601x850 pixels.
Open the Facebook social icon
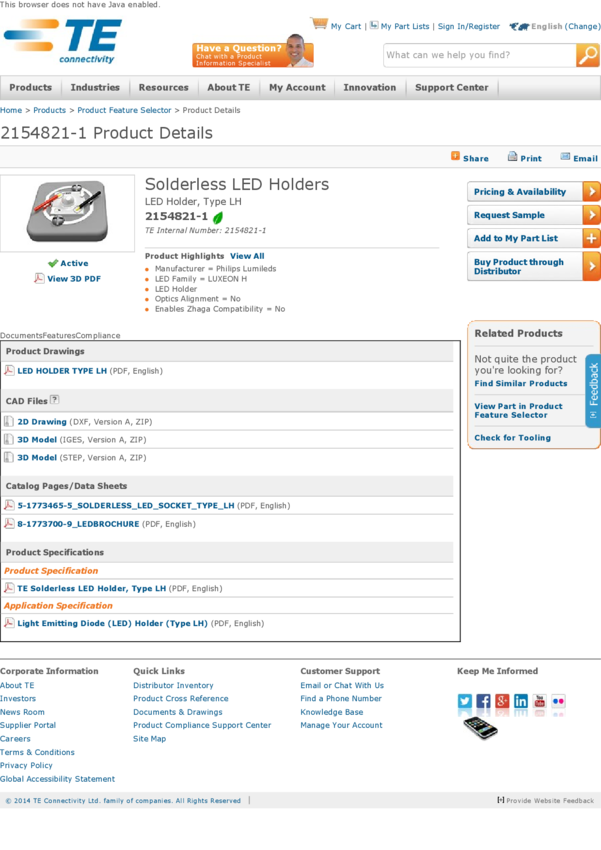[483, 701]
